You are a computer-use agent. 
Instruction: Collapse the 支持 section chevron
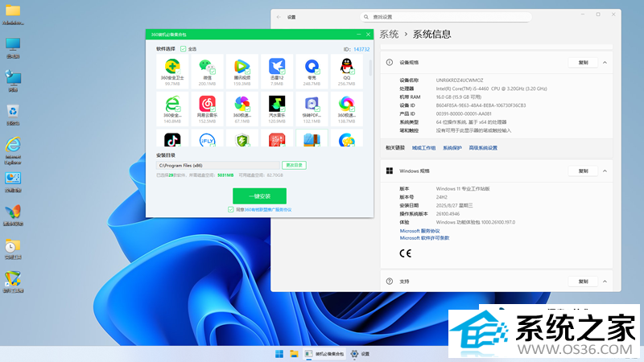[x=605, y=282]
